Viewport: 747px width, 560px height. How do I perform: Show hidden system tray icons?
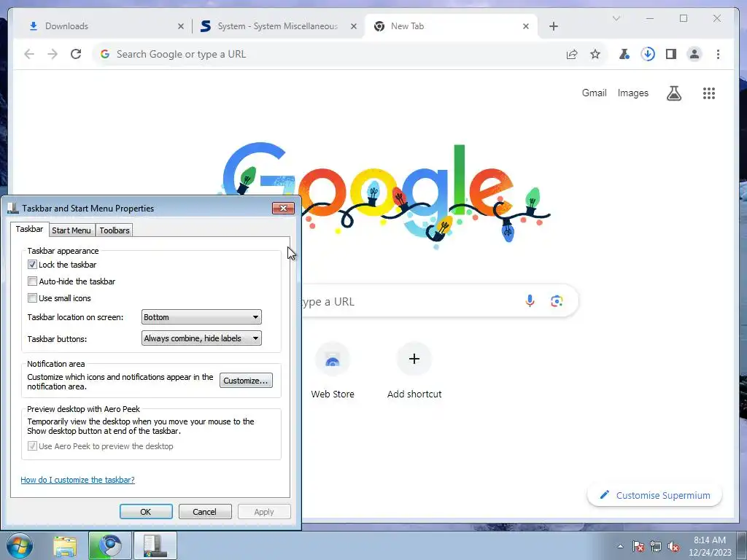620,546
